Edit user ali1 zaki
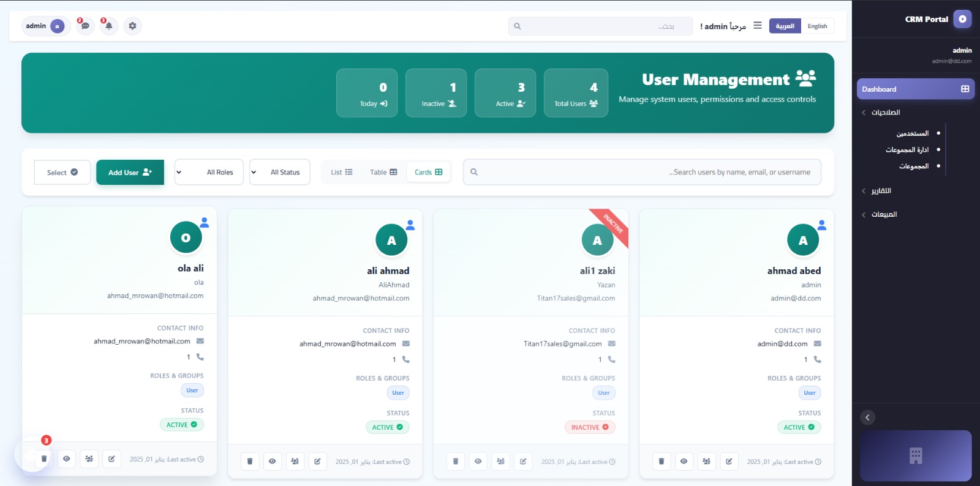 point(523,462)
